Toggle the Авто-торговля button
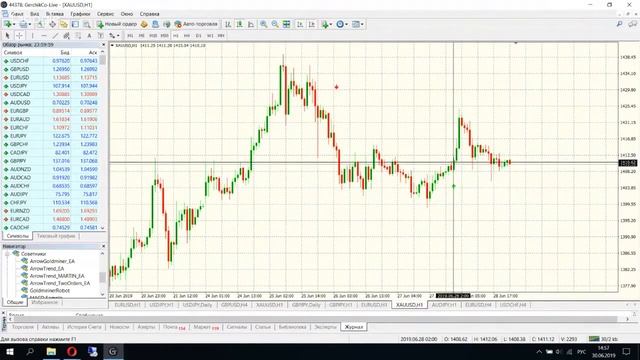 click(196, 24)
